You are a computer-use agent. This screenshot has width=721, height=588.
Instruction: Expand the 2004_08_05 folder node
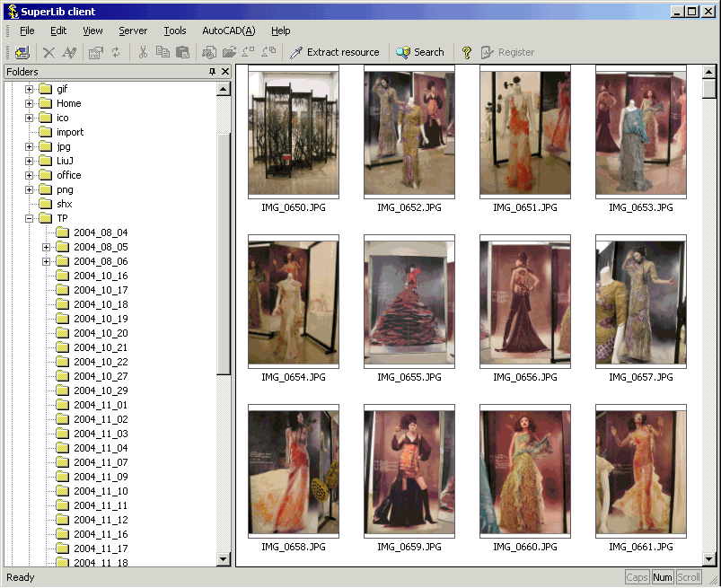[47, 247]
